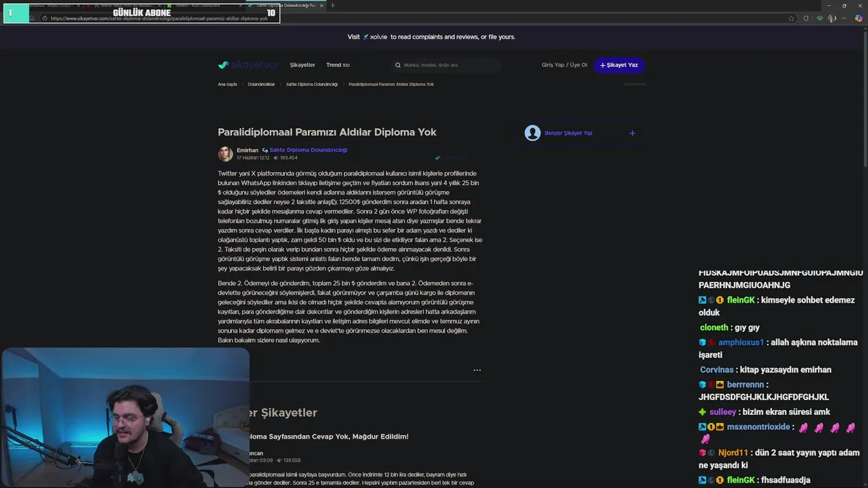This screenshot has height=488, width=868.
Task: Click the Diğer Şikayetler heading
Action: [283, 413]
